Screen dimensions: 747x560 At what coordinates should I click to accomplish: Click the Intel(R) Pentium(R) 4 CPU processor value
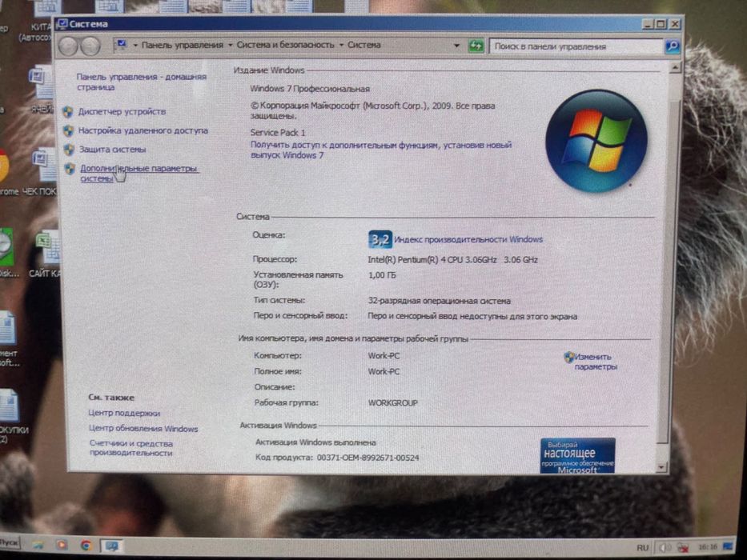(x=452, y=260)
